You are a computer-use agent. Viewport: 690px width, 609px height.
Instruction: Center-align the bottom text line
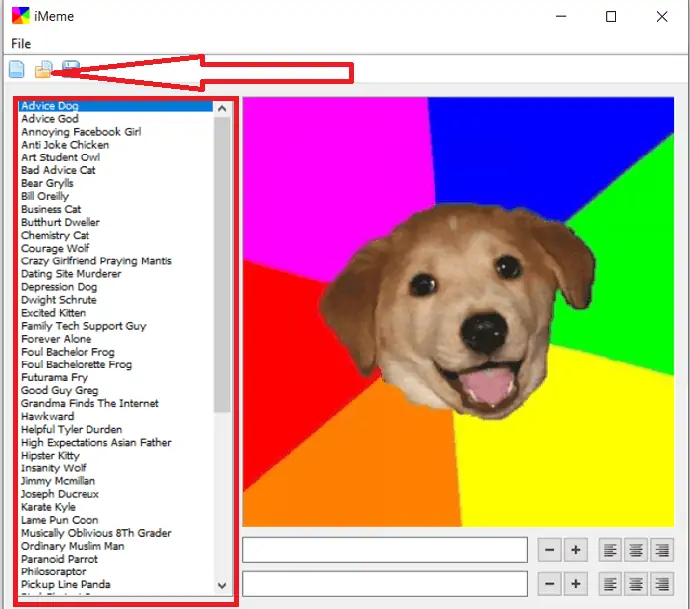click(x=635, y=583)
